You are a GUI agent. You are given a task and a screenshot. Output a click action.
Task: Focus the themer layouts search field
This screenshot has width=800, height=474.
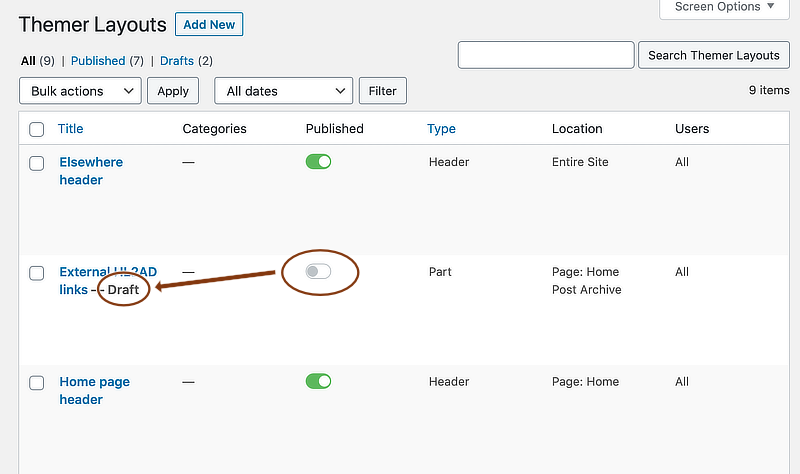pyautogui.click(x=546, y=55)
